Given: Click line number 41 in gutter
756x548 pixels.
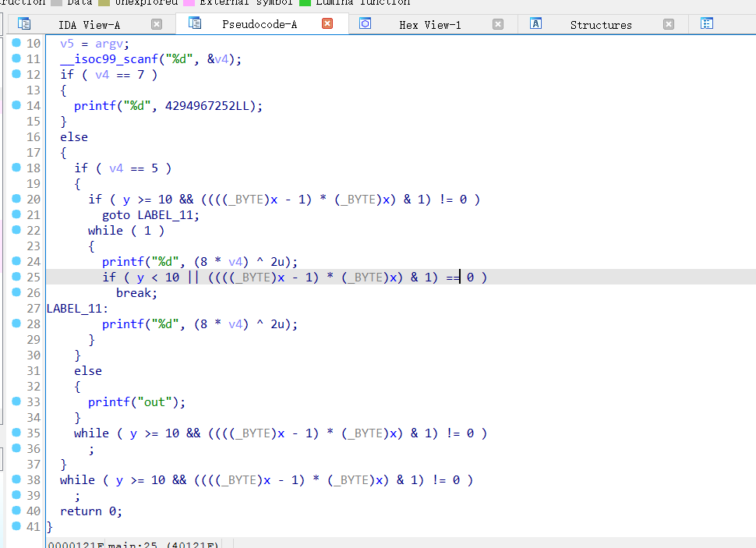Looking at the screenshot, I should coord(34,526).
